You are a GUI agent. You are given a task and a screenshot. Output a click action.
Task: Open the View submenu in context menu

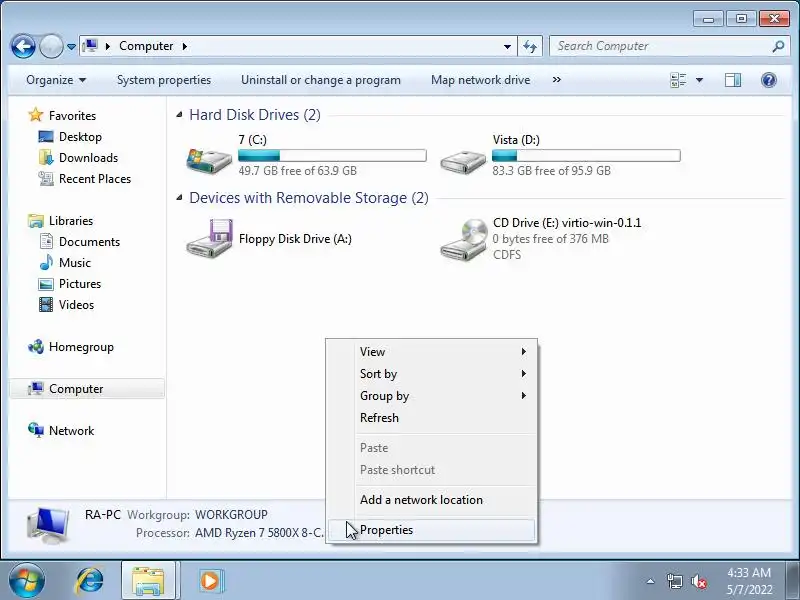[432, 352]
